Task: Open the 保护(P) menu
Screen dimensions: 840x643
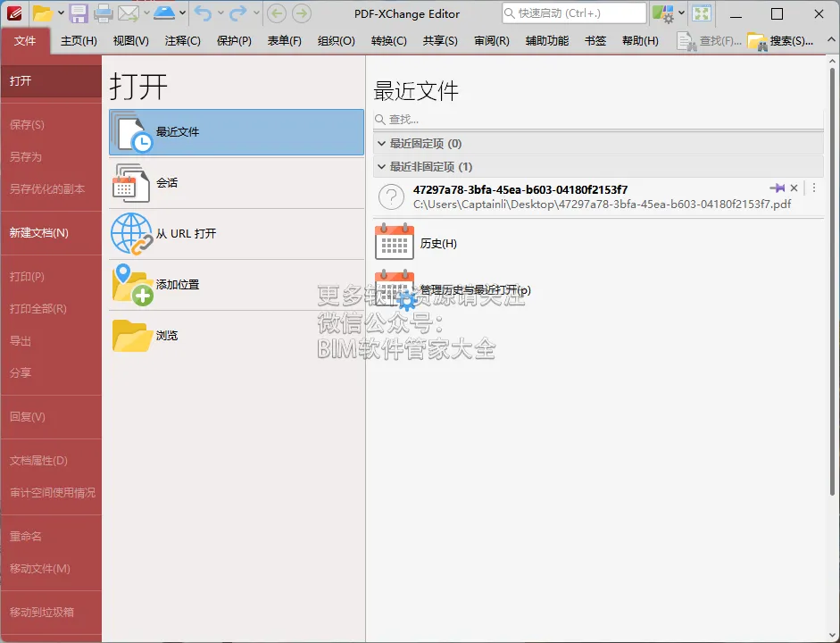Action: [x=234, y=41]
